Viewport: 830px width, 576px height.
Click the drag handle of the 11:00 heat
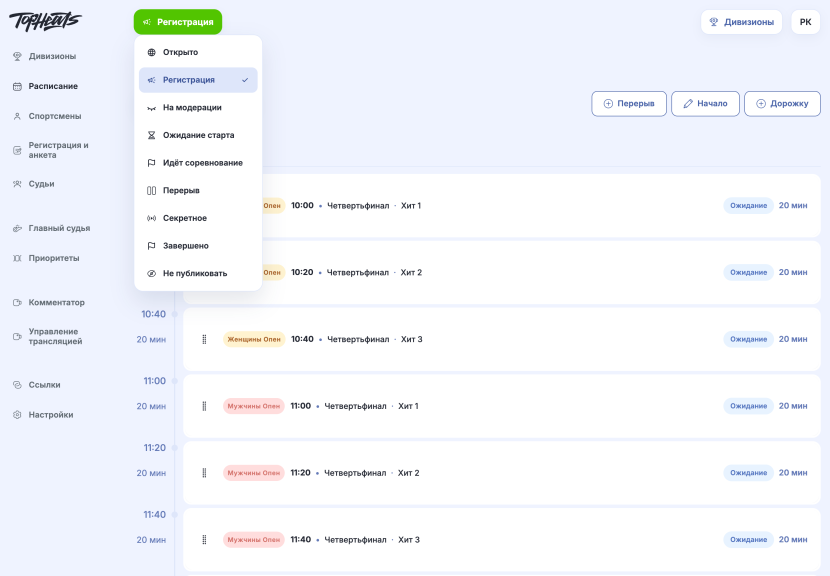tap(204, 406)
